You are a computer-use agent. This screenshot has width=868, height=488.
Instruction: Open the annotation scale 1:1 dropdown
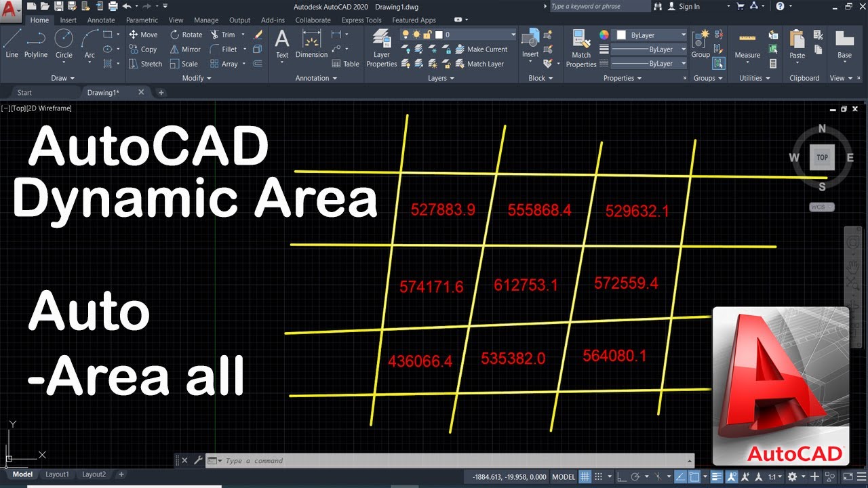(x=775, y=476)
